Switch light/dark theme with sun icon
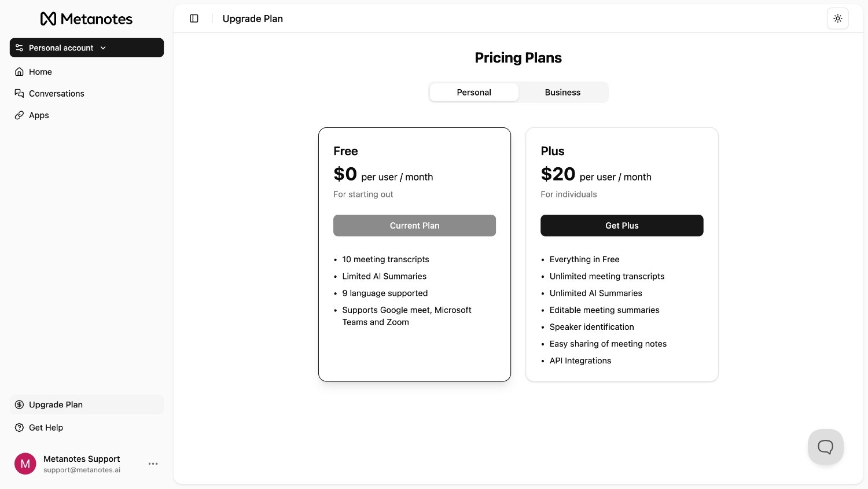 click(x=837, y=19)
